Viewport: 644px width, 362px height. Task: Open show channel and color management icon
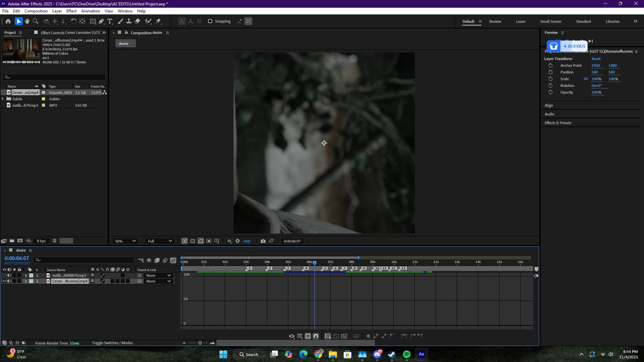(x=230, y=241)
